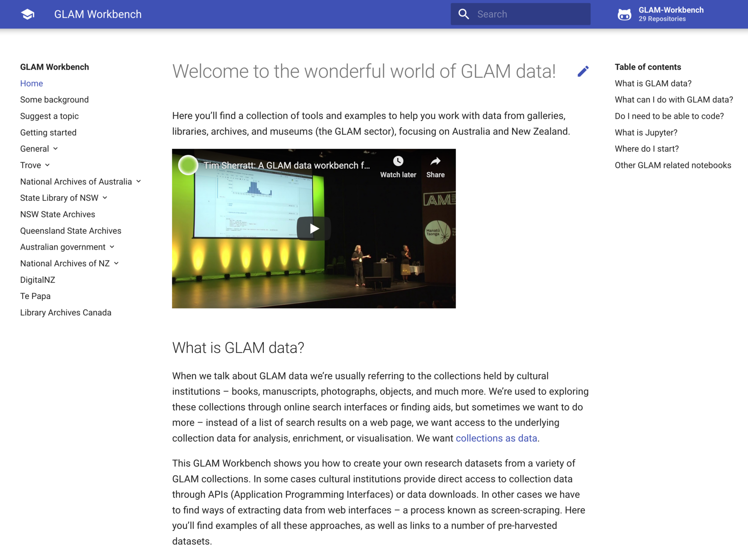Jump to What is Jupyter?

[646, 133]
